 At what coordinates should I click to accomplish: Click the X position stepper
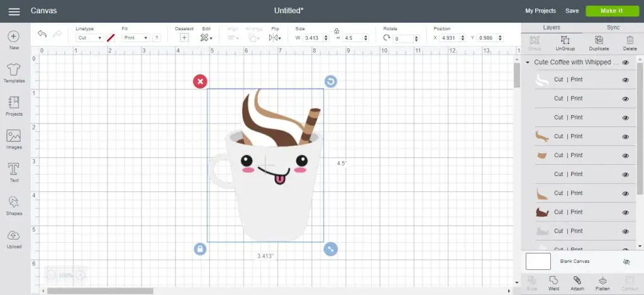coord(462,38)
